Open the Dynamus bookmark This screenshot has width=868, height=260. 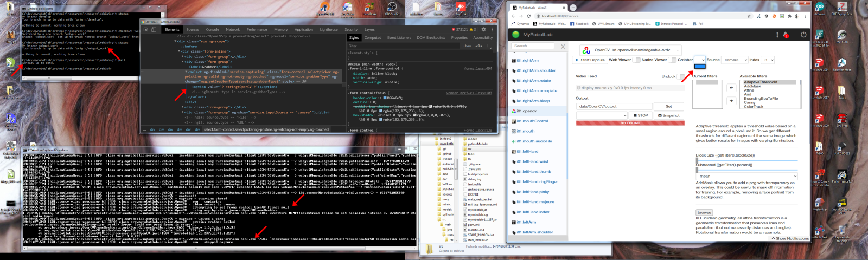(520, 24)
